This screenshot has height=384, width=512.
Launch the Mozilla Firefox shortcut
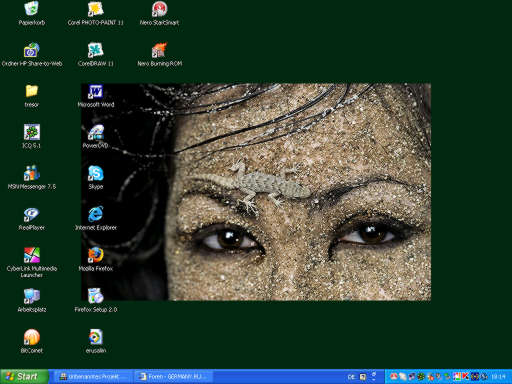pos(95,255)
